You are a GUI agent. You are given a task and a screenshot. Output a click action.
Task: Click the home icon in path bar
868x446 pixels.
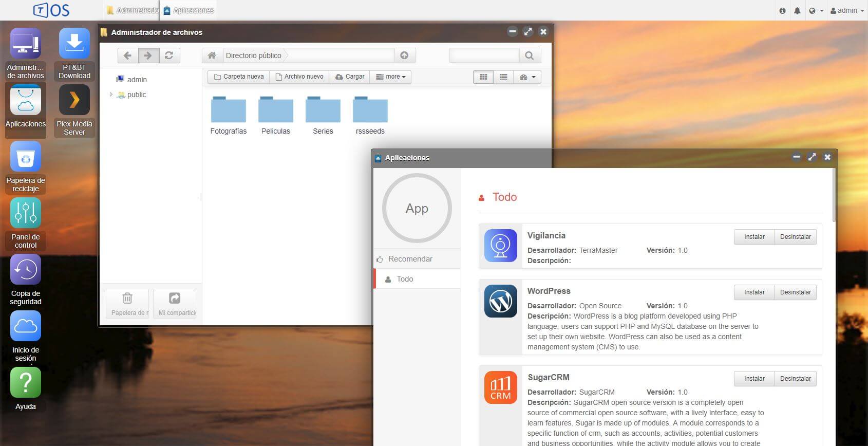212,55
